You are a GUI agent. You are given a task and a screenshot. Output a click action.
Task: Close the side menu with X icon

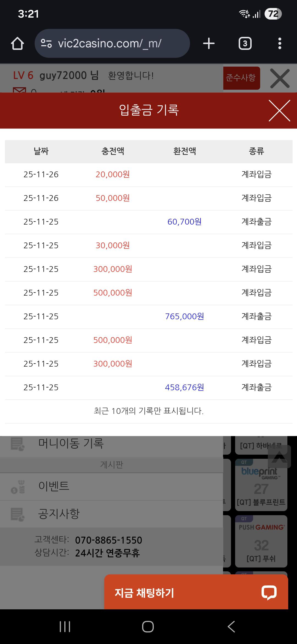coord(280,78)
